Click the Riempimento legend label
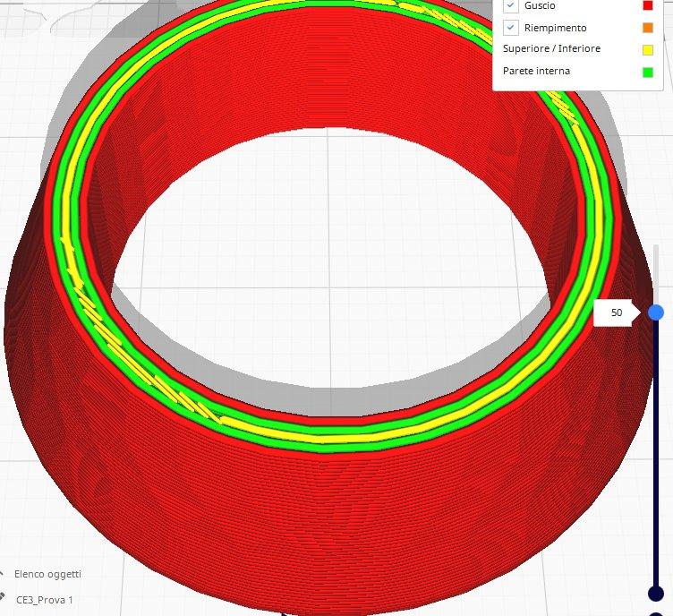Viewport: 673px width, 616px height. tap(555, 28)
